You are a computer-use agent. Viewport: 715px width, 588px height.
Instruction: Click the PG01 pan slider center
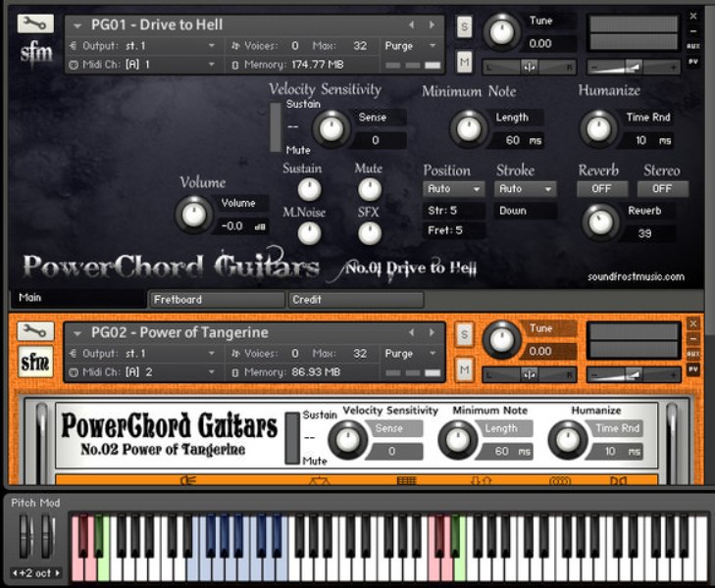point(529,67)
